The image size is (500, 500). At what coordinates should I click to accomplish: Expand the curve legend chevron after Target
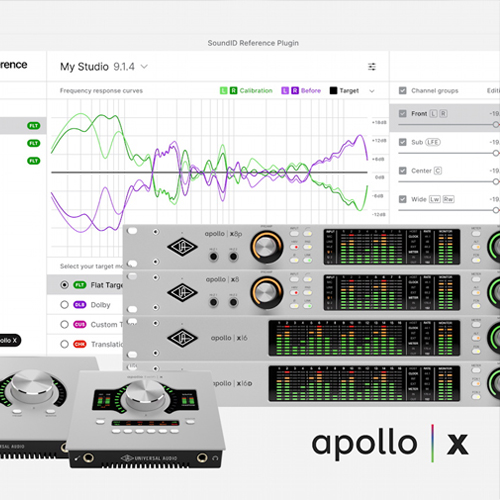pyautogui.click(x=372, y=91)
